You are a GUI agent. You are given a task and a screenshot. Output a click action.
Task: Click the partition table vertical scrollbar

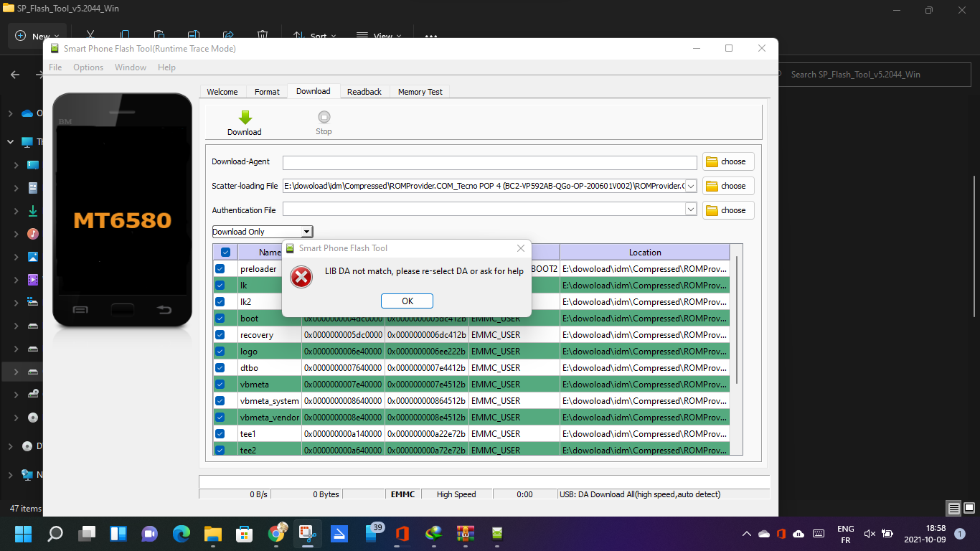coord(737,319)
